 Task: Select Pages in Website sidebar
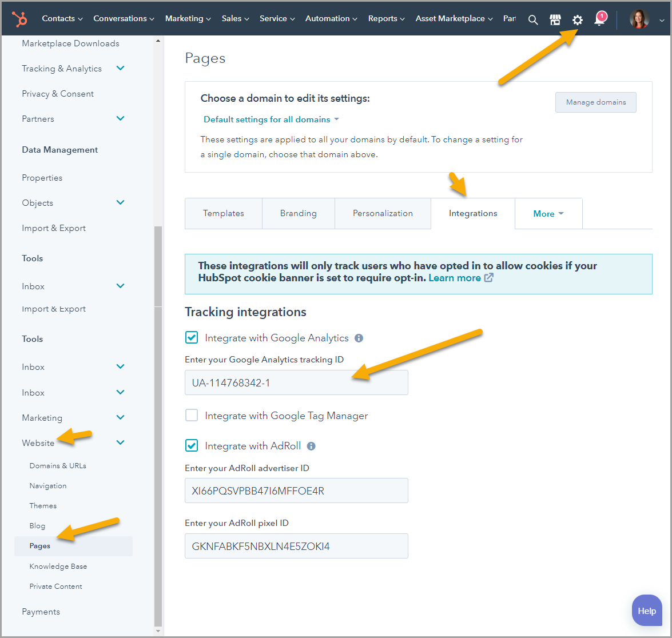[73, 546]
